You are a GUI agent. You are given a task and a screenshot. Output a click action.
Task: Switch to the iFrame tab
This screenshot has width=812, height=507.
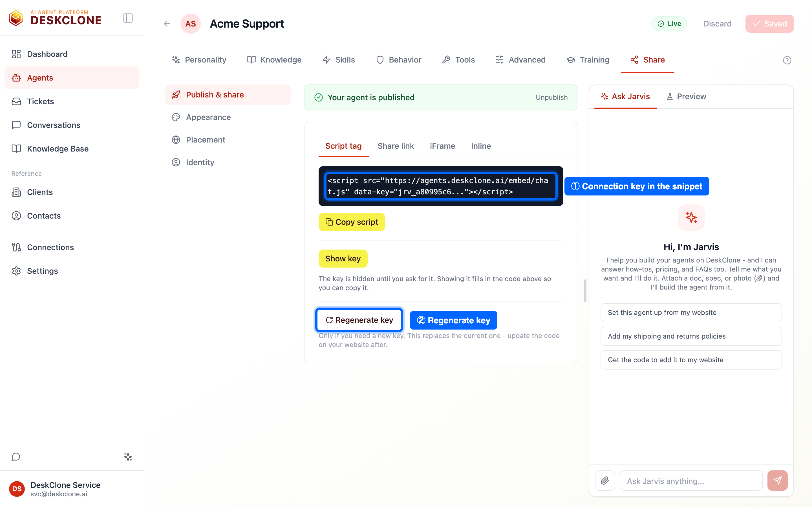[442, 146]
